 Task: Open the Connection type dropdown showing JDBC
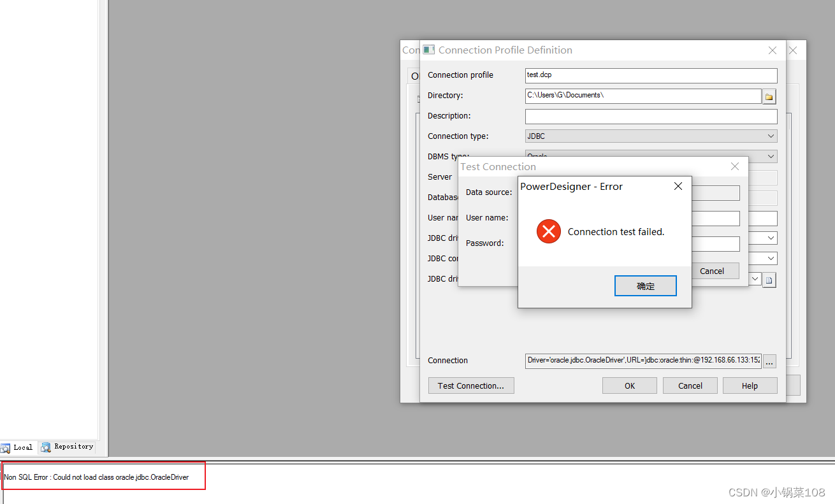tap(771, 136)
